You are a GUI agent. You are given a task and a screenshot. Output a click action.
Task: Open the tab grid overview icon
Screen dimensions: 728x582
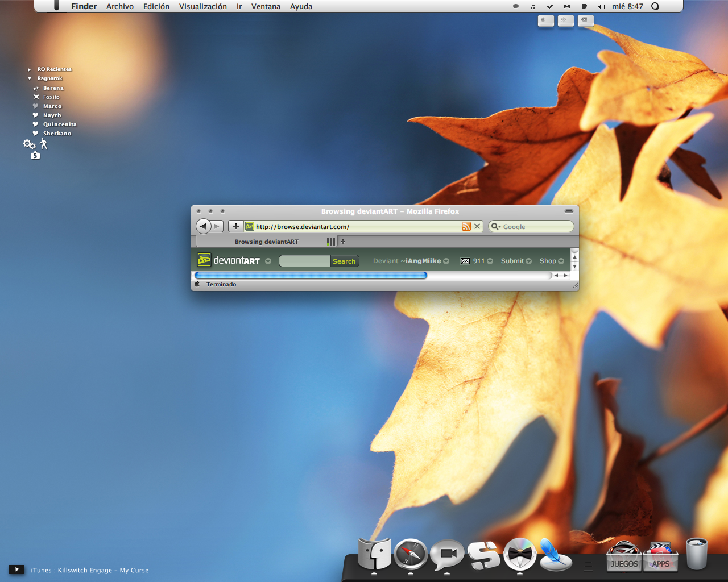pyautogui.click(x=331, y=242)
